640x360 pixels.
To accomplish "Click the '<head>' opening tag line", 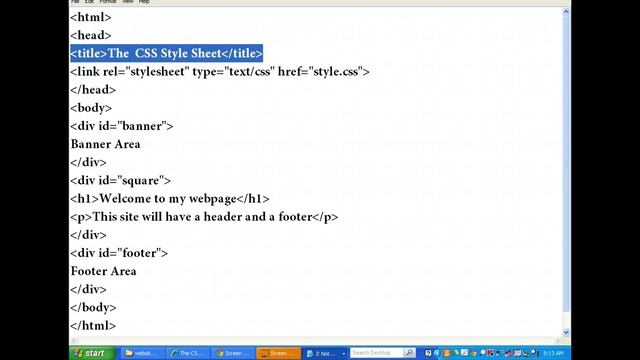I will (91, 36).
